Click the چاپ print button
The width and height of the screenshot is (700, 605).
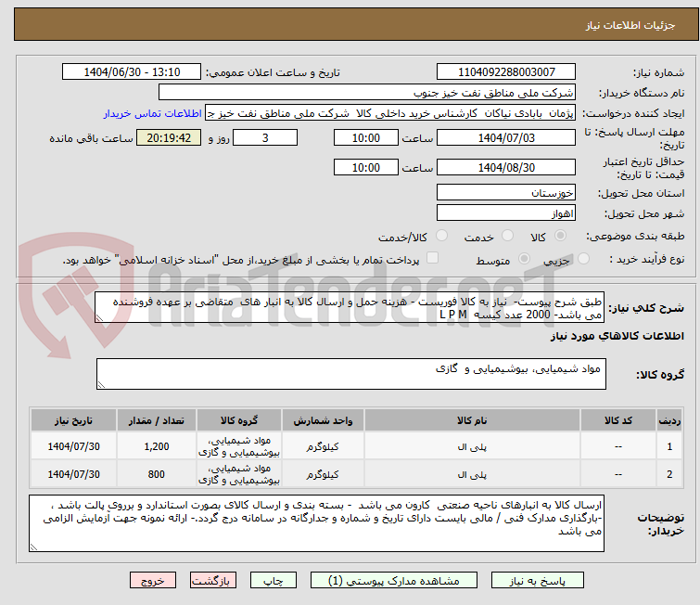[x=274, y=581]
